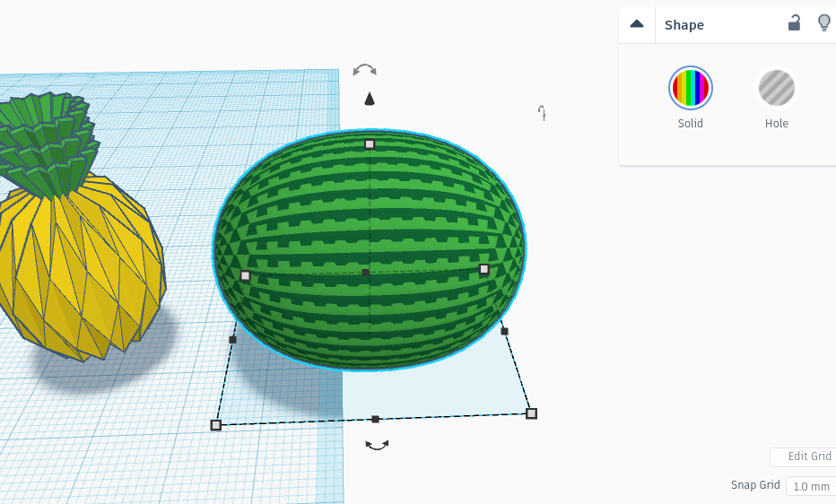The image size is (836, 504).
Task: Select the Solid rainbow color swatch
Action: (x=691, y=88)
